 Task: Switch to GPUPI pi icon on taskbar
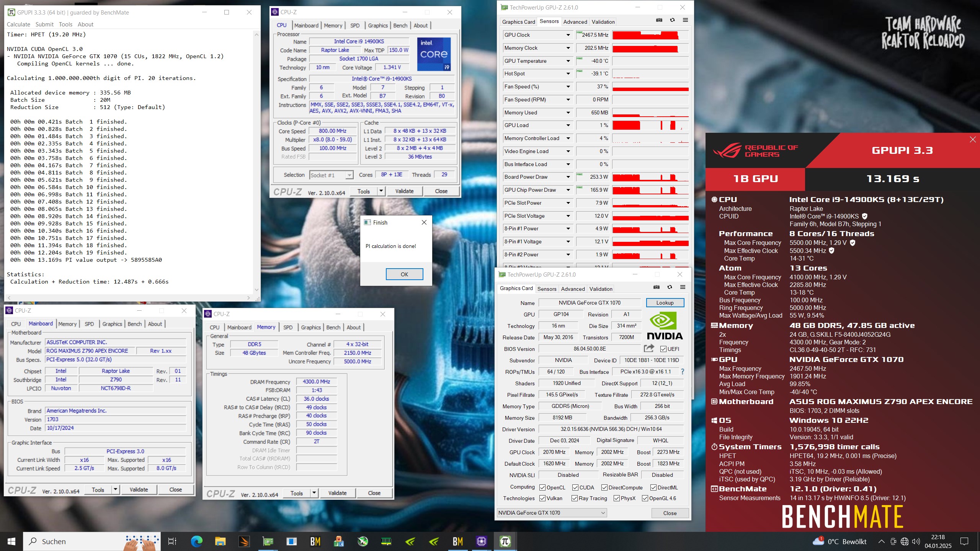(505, 541)
